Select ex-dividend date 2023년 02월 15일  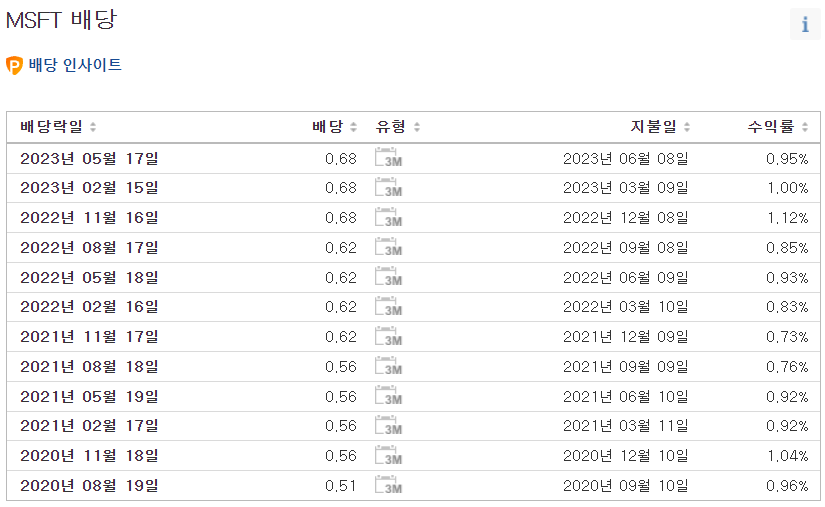click(89, 188)
